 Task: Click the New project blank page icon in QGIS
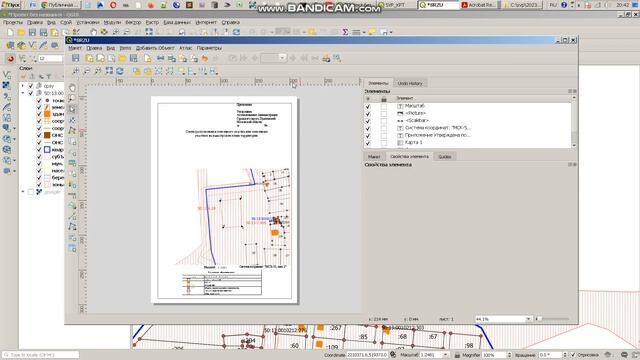(x=10, y=33)
